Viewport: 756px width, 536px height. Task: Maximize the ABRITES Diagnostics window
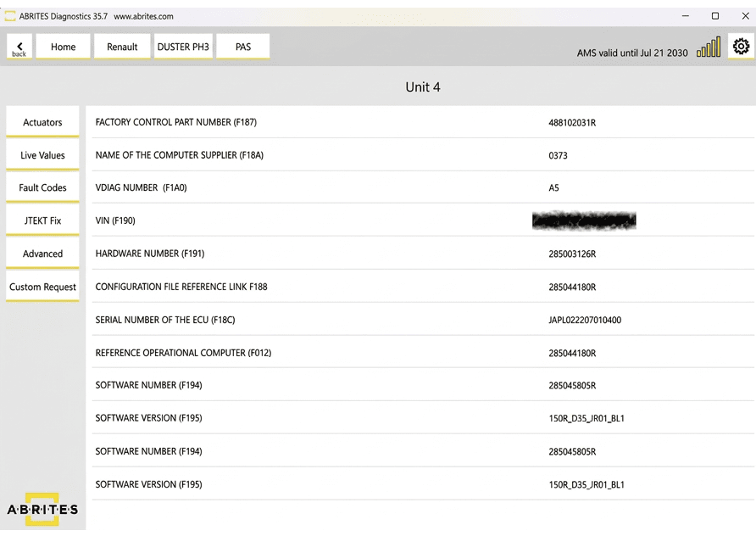click(715, 16)
